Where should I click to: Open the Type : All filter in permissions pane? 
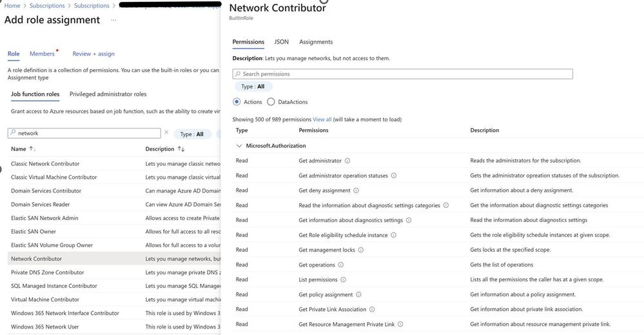[253, 86]
